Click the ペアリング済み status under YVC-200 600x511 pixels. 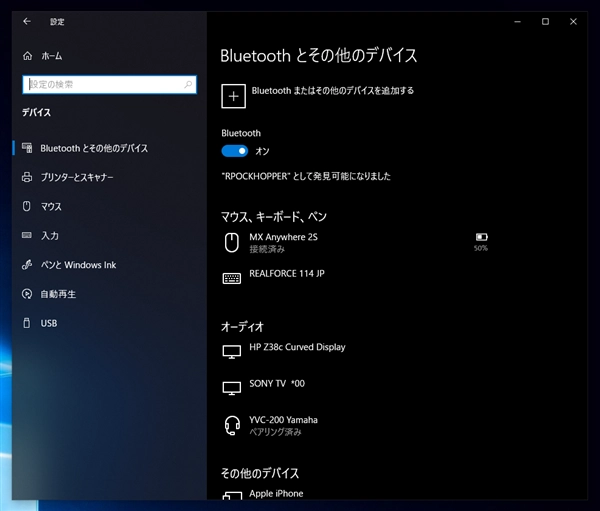coord(276,432)
